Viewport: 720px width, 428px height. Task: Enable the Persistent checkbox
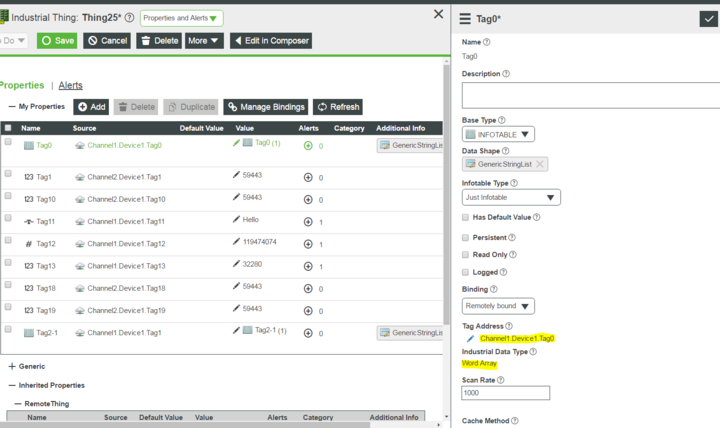point(465,237)
